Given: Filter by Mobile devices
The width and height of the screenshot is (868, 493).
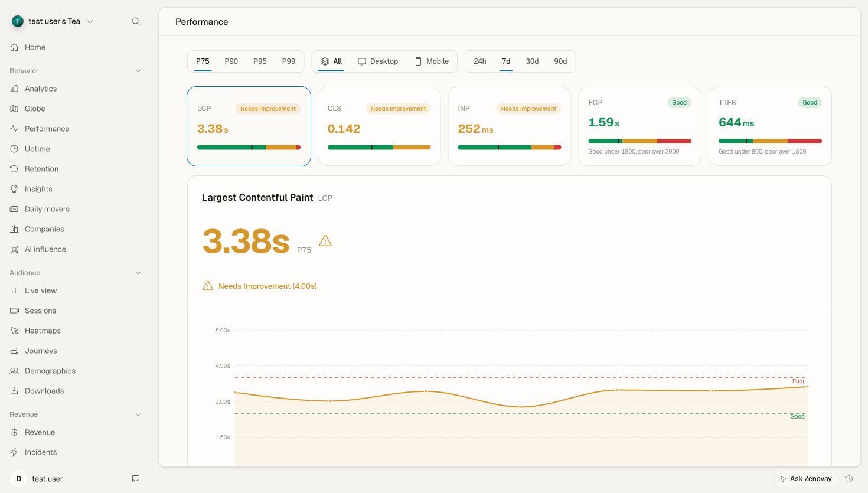Looking at the screenshot, I should 432,61.
